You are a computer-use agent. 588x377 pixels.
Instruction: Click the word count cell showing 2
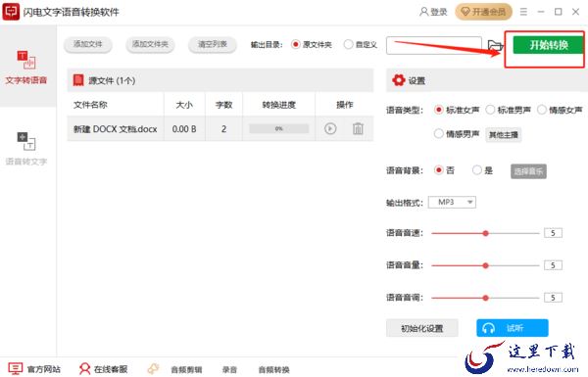(223, 129)
